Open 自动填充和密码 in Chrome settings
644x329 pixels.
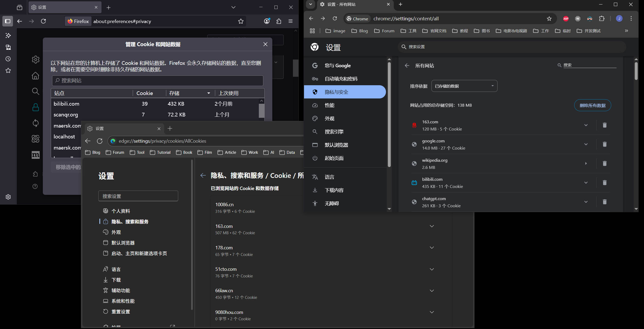[x=345, y=79]
